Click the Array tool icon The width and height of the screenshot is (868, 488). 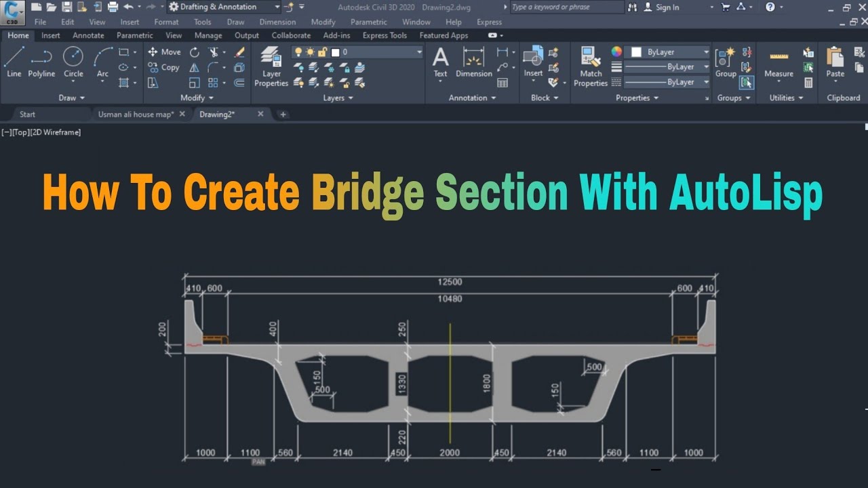213,83
